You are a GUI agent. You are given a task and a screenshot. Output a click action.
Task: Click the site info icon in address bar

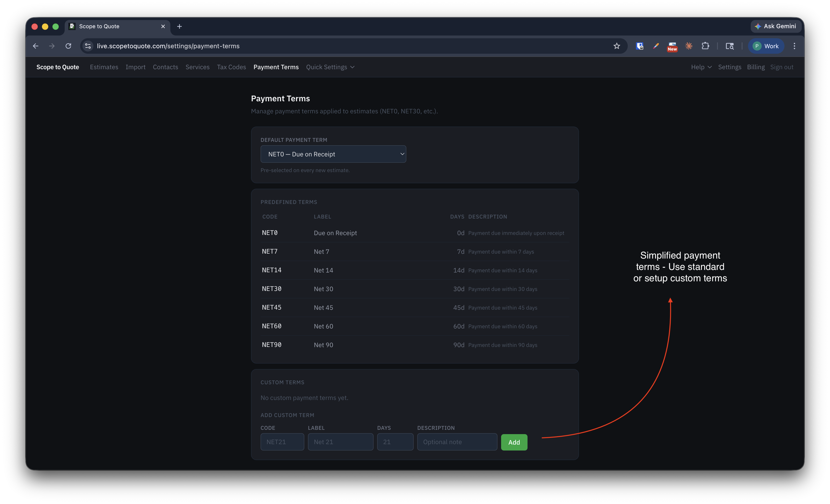[x=88, y=46]
